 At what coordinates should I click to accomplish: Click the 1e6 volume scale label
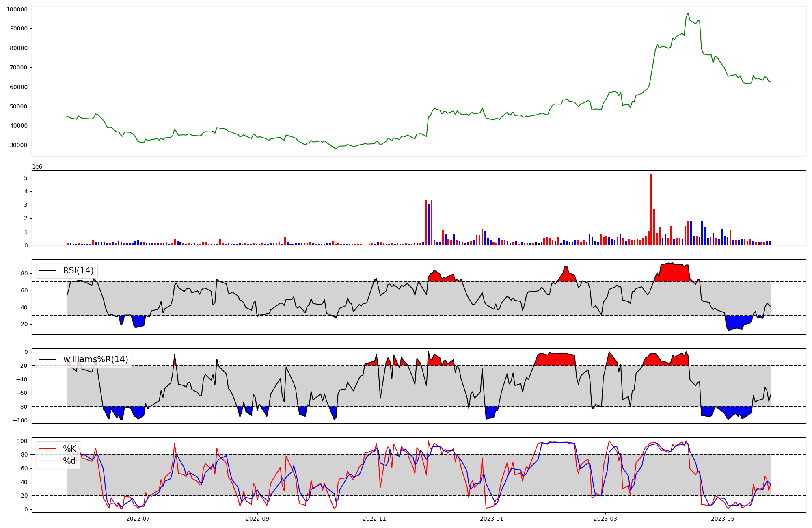pyautogui.click(x=37, y=167)
